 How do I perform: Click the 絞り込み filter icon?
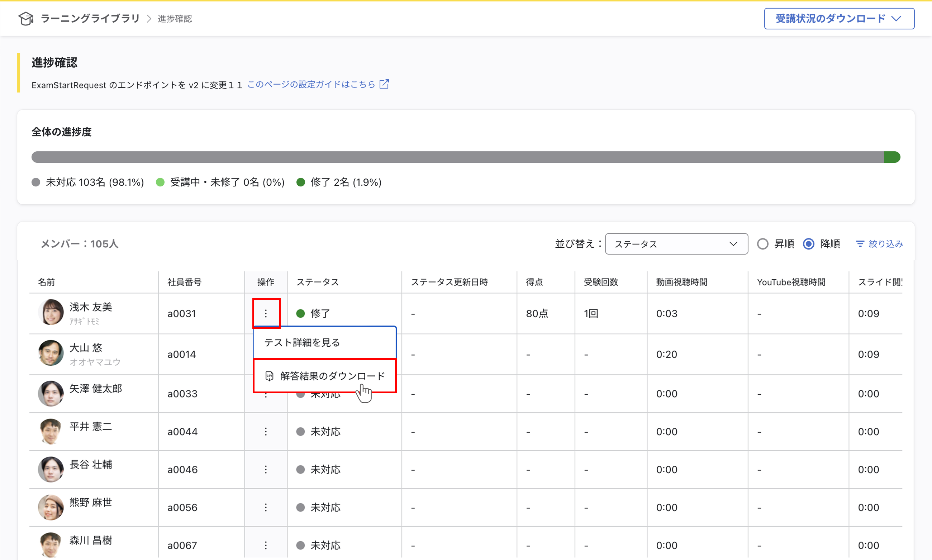coord(860,244)
